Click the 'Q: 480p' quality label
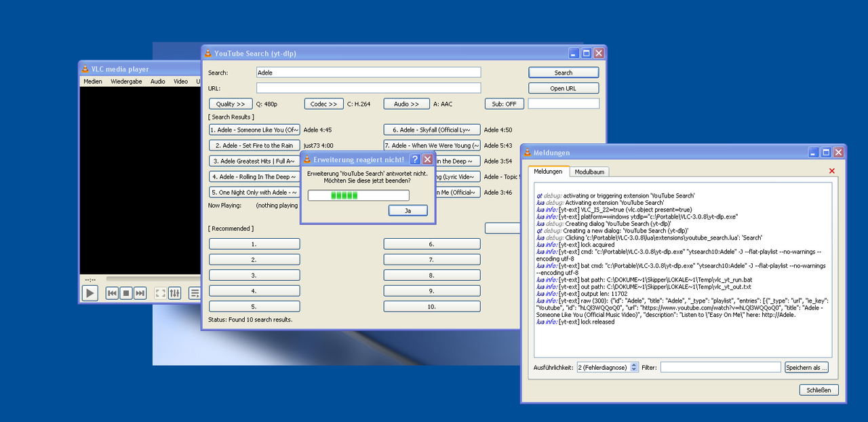Screen dimensions: 868x422 click(267, 104)
